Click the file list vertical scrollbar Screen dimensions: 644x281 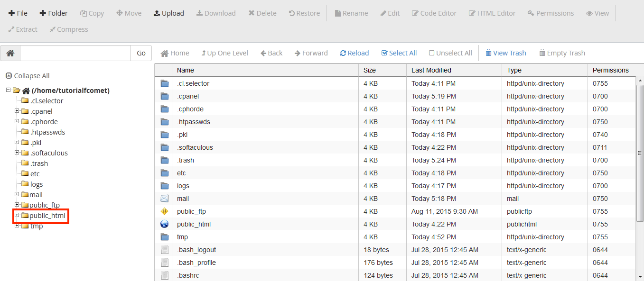coord(640,152)
